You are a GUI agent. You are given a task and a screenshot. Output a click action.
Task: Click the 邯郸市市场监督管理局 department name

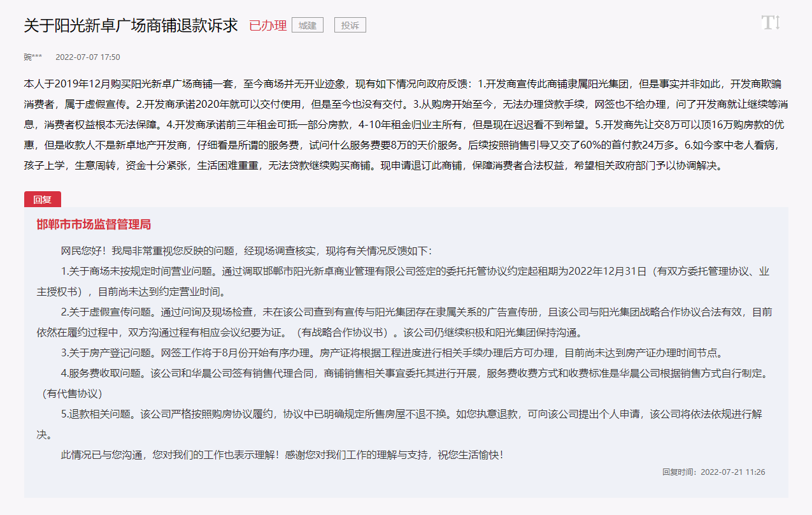(94, 225)
